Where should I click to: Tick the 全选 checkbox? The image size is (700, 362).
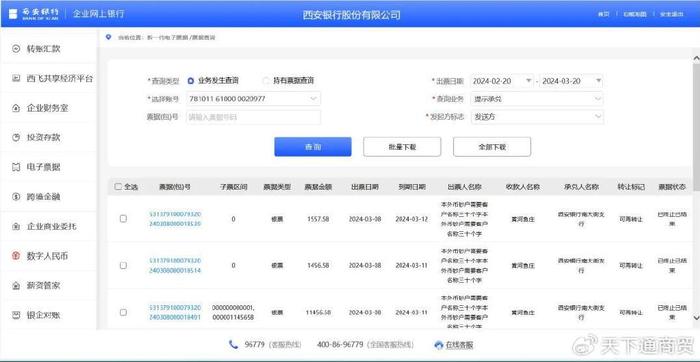click(118, 187)
